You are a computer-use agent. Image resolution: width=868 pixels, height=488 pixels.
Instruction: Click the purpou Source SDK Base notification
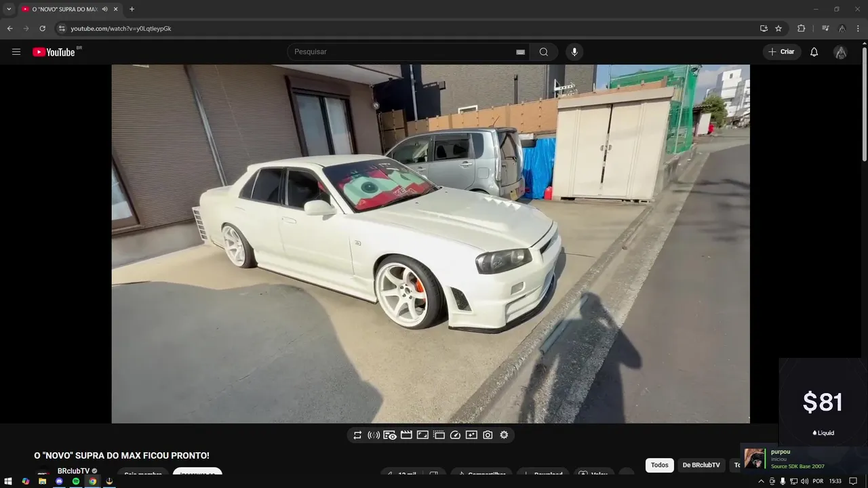pyautogui.click(x=804, y=459)
